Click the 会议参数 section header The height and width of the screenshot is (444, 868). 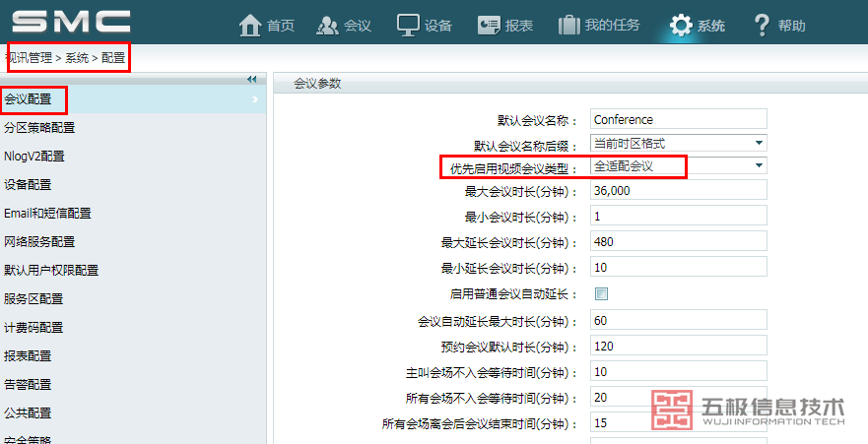click(318, 84)
